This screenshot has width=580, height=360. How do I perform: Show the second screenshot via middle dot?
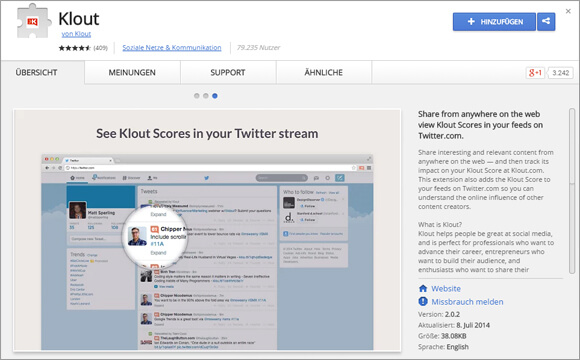tap(206, 96)
